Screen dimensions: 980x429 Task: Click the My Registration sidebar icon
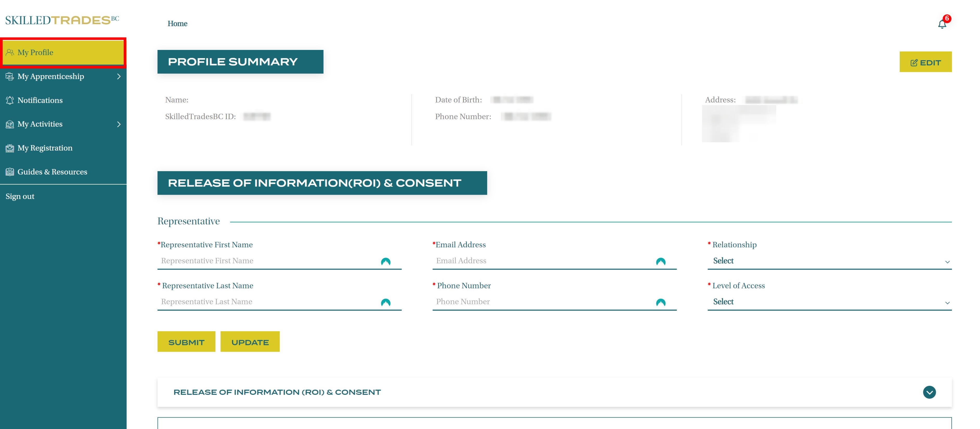[10, 148]
